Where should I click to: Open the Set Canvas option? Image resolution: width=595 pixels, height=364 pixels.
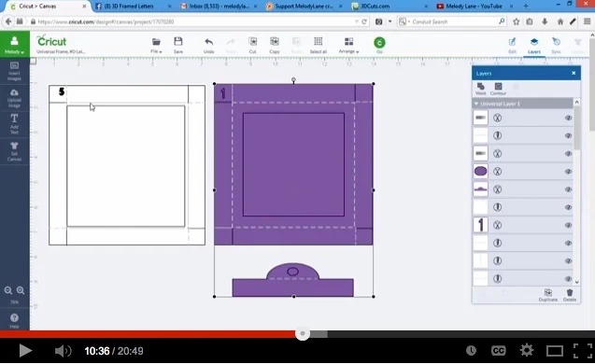[x=14, y=151]
